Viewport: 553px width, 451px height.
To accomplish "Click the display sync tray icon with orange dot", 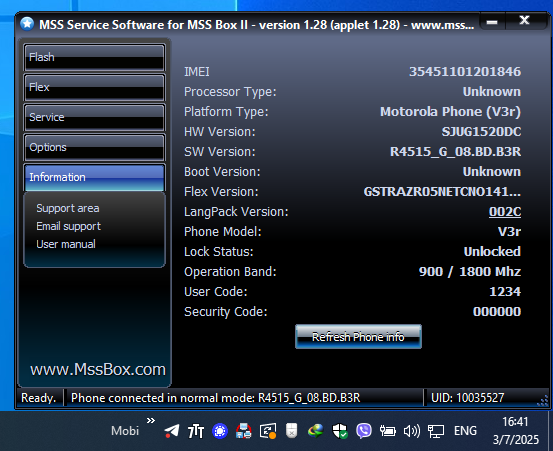I will click(268, 431).
